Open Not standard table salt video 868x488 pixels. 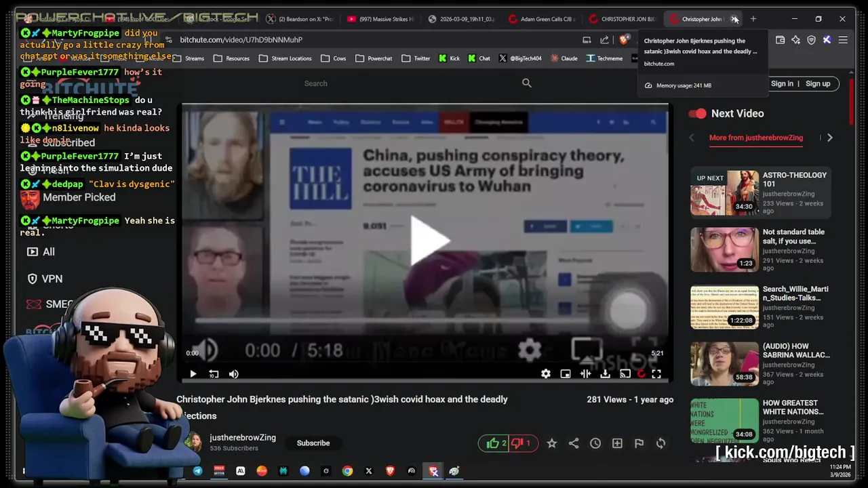coord(724,250)
